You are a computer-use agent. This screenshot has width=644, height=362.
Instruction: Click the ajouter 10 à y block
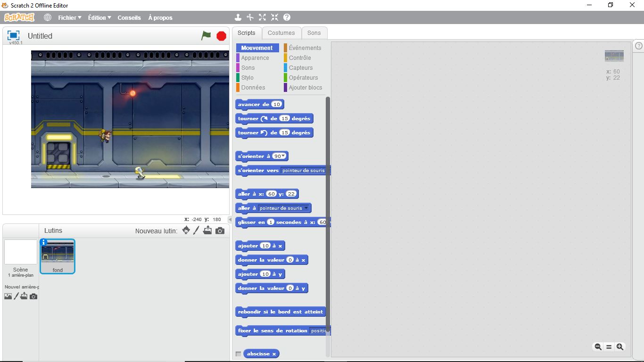[x=260, y=274]
